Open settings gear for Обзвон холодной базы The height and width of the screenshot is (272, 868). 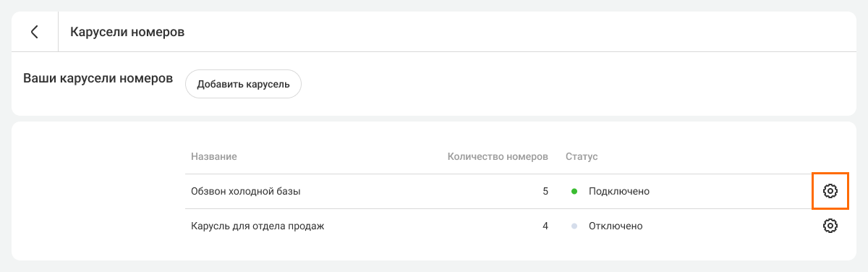point(830,191)
